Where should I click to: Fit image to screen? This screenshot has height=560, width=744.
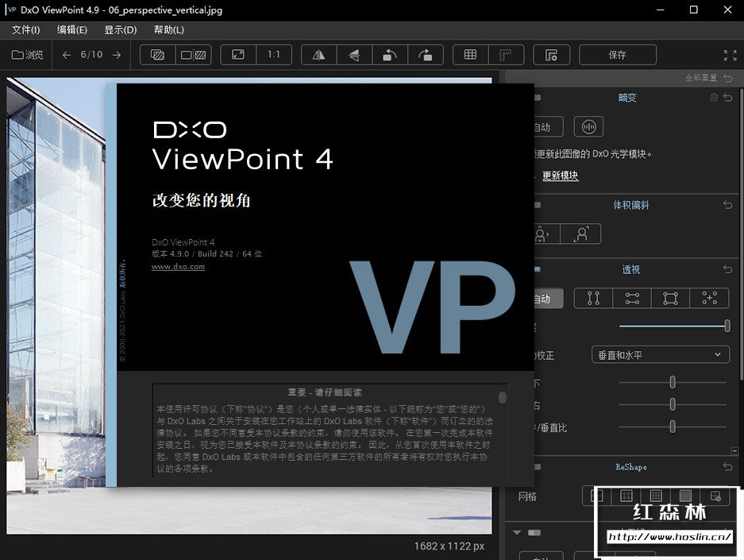[238, 55]
